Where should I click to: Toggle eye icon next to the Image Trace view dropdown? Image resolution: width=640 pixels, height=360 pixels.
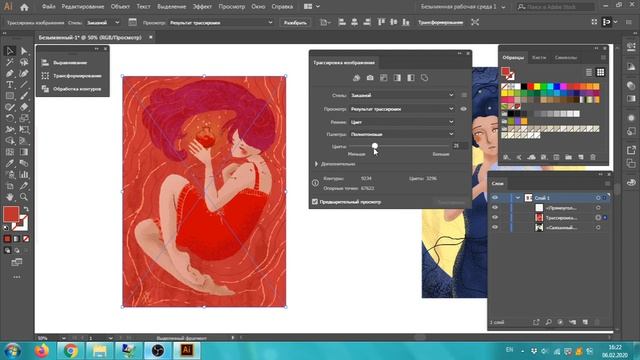[463, 109]
